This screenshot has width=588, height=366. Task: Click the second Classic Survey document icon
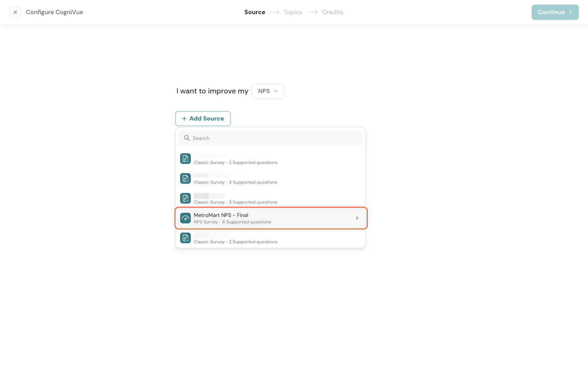click(185, 178)
